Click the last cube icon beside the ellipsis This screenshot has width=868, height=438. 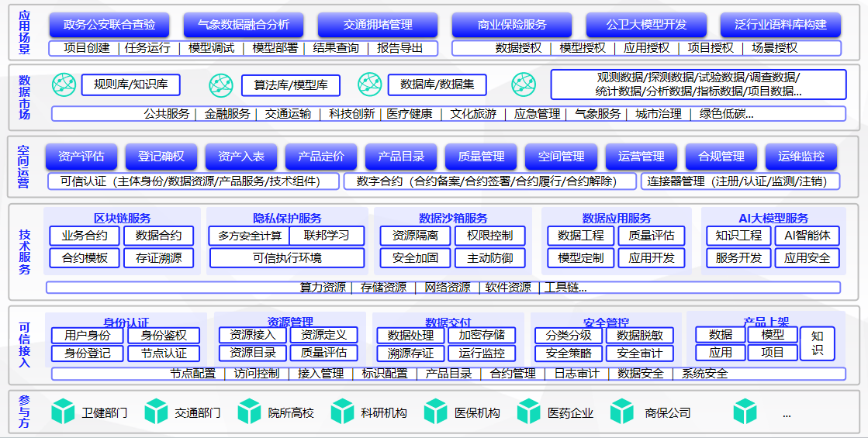[x=745, y=412]
